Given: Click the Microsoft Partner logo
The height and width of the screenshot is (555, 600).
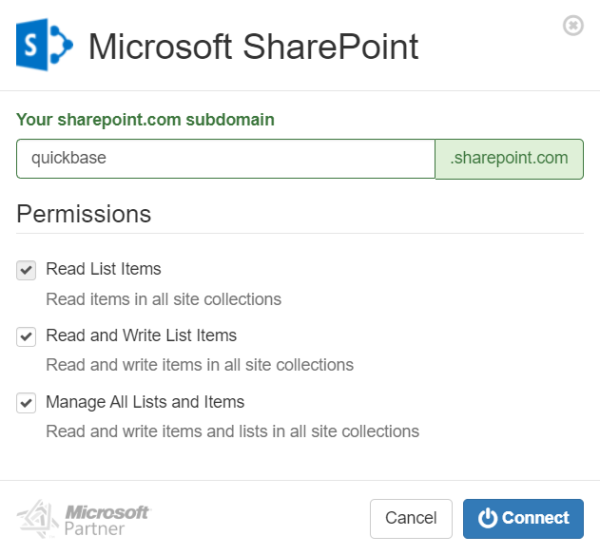Looking at the screenshot, I should pos(83,519).
